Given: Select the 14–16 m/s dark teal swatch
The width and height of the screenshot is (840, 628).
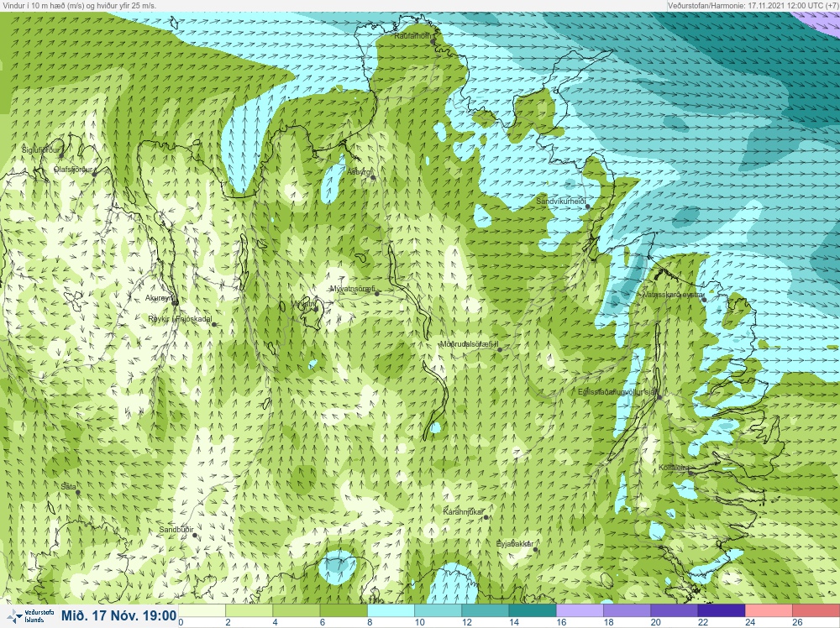Looking at the screenshot, I should (x=533, y=610).
